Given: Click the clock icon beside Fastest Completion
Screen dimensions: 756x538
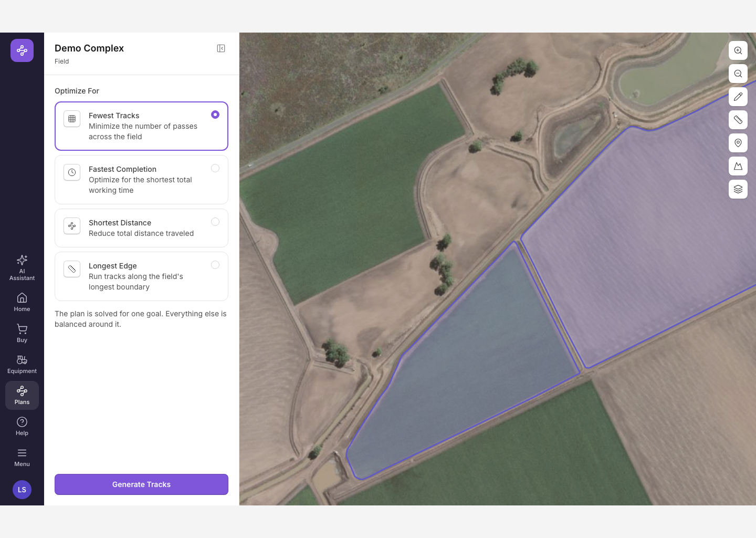Looking at the screenshot, I should [72, 172].
